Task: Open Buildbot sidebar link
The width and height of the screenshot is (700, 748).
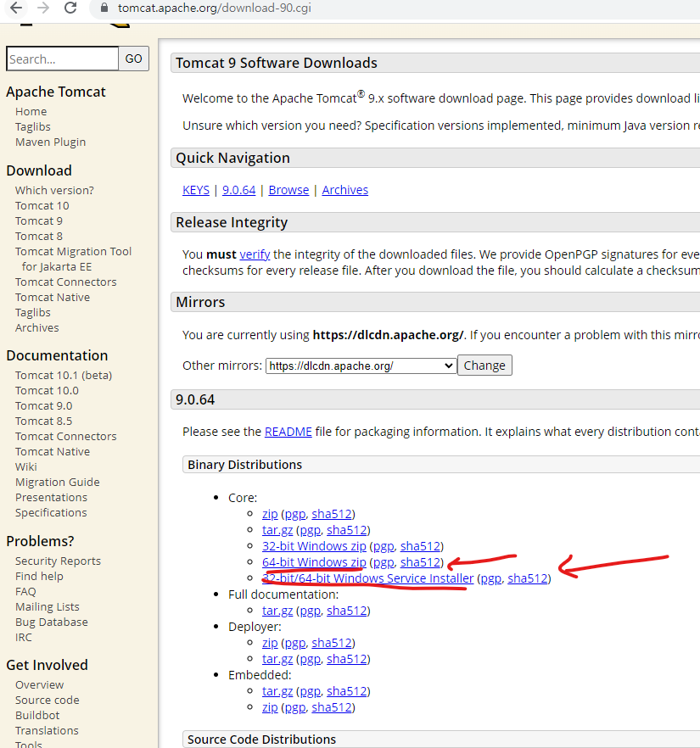Action: pyautogui.click(x=37, y=716)
